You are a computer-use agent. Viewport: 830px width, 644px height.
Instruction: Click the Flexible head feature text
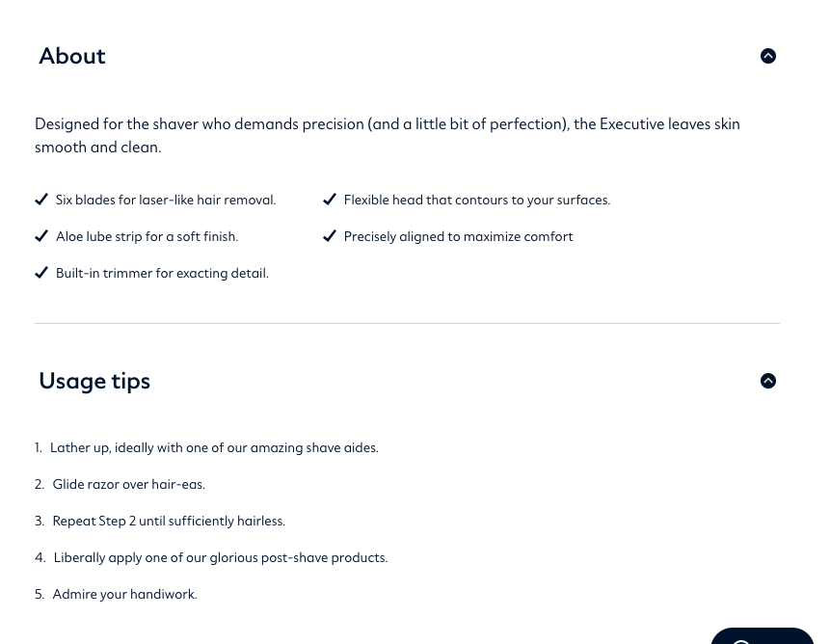tap(477, 200)
